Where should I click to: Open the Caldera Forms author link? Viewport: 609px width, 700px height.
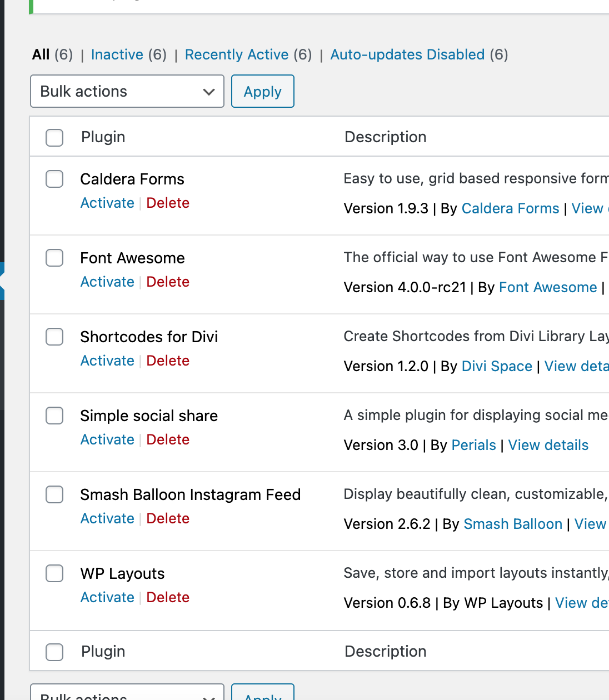point(510,208)
